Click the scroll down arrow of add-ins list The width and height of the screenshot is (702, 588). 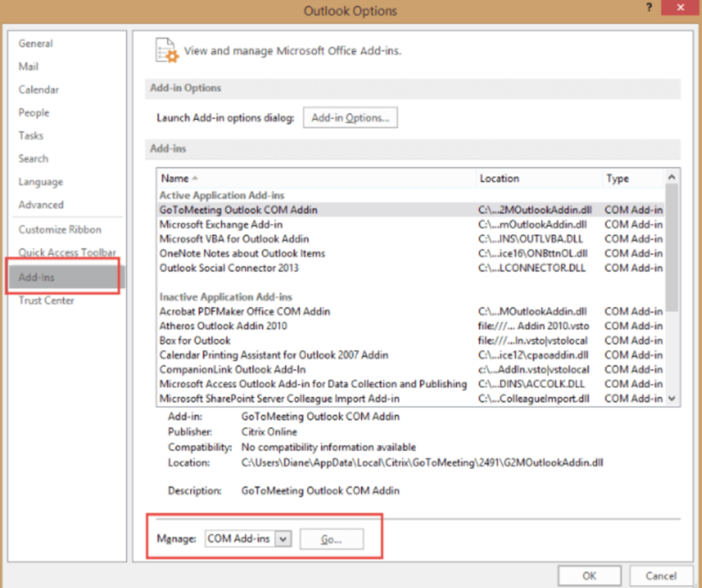(672, 399)
